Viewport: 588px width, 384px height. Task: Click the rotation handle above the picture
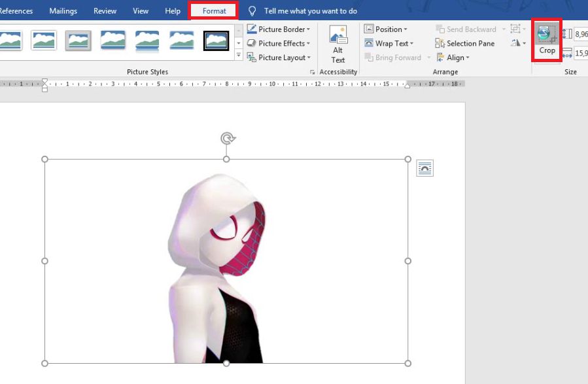tap(227, 138)
